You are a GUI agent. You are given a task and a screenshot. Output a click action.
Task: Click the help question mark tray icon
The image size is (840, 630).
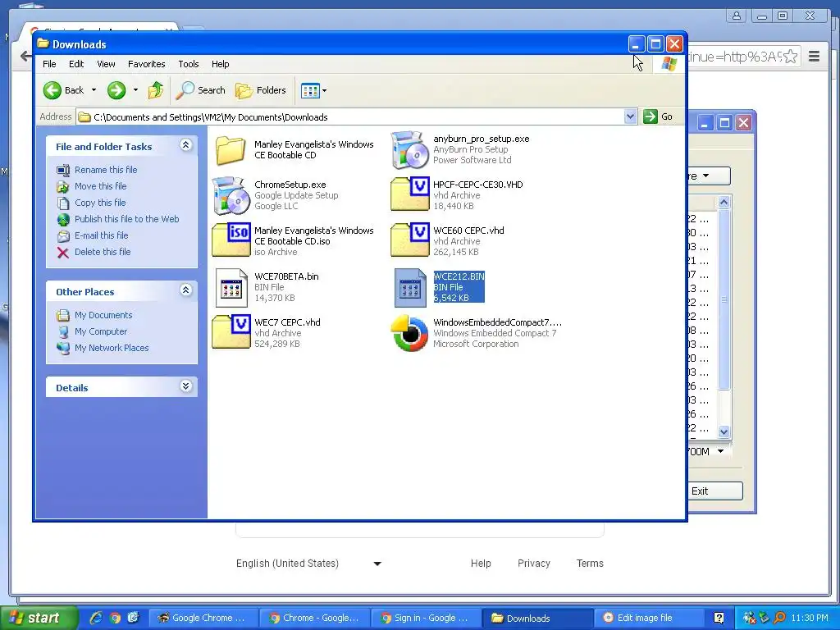tap(719, 618)
